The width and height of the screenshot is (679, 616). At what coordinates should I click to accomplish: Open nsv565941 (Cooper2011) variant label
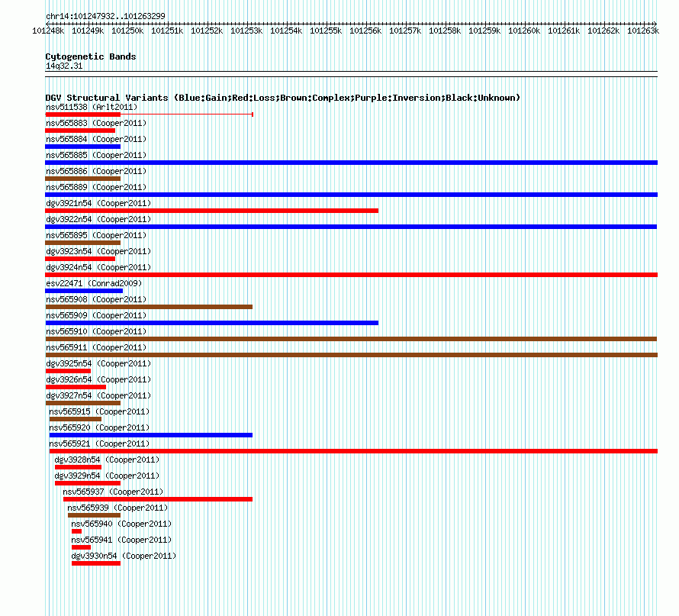click(x=121, y=540)
